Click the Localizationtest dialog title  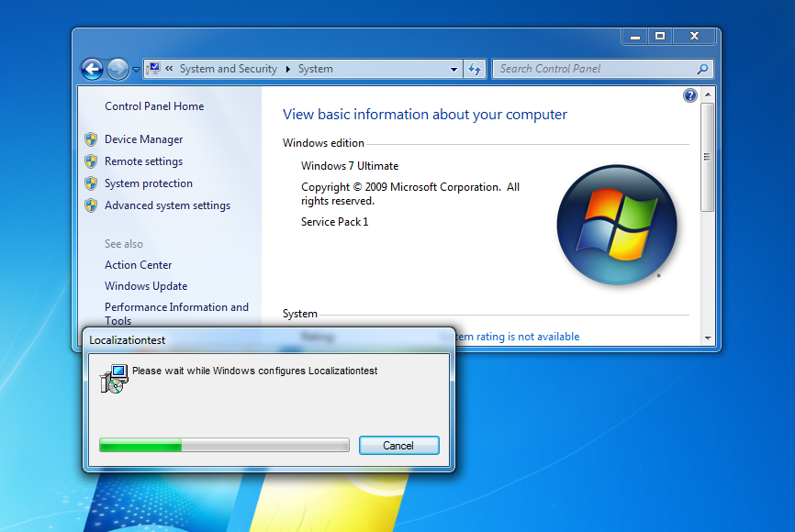click(128, 340)
